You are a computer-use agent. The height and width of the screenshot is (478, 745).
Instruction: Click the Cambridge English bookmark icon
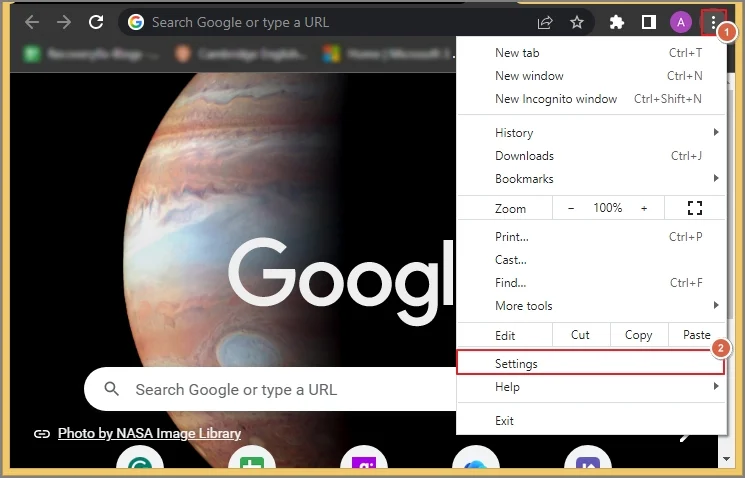(182, 54)
